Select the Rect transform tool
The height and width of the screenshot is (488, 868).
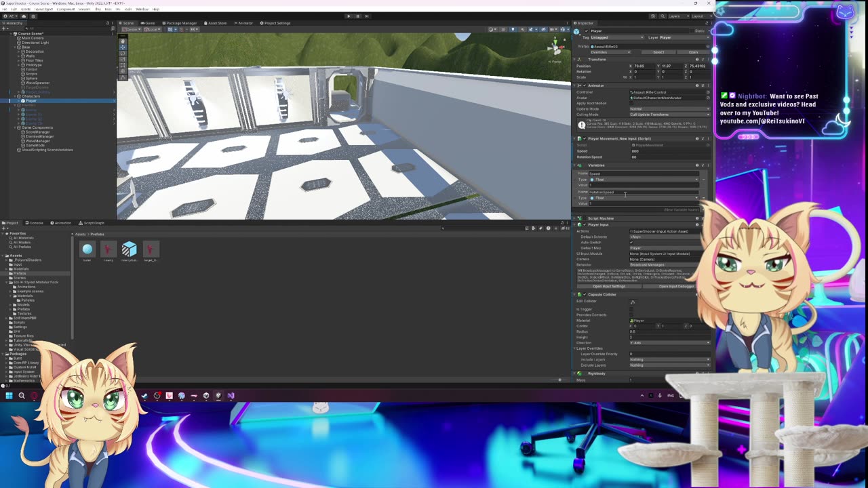[123, 66]
